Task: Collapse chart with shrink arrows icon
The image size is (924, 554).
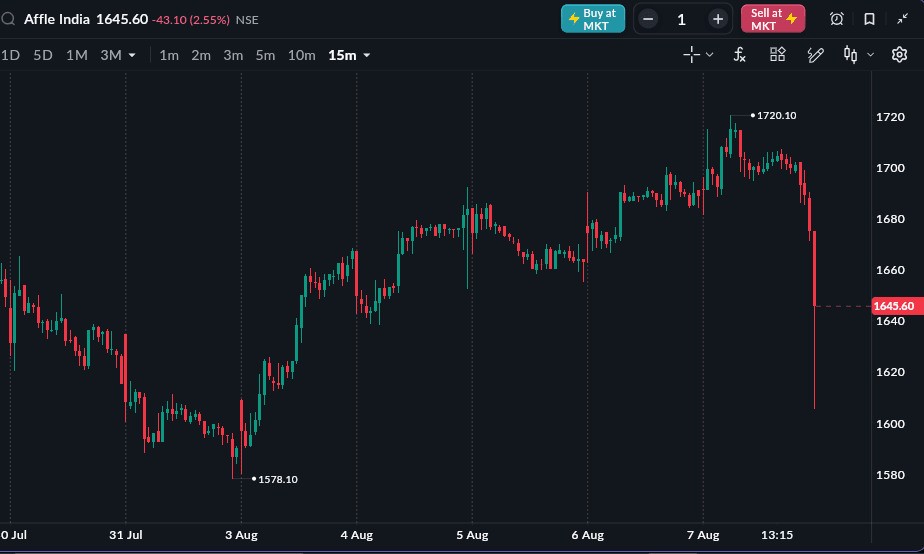Action: click(x=902, y=19)
